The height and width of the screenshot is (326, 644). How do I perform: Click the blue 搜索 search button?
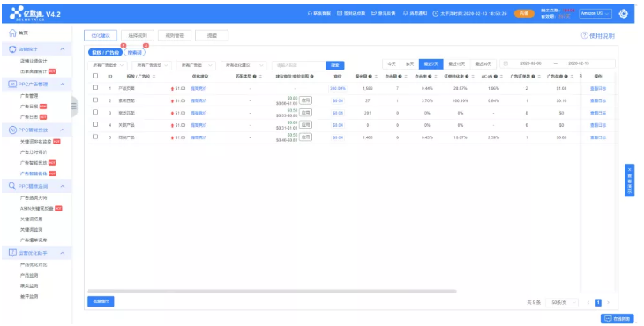(x=334, y=65)
